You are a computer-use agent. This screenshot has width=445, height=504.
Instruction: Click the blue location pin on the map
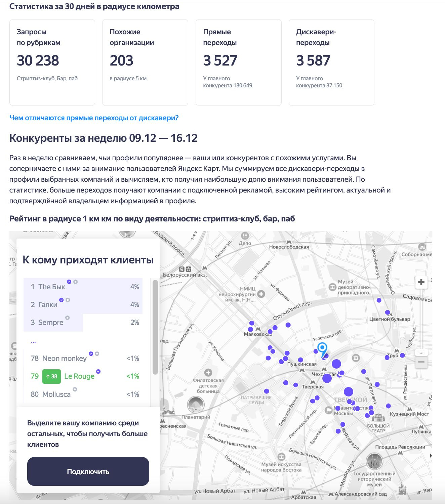(322, 349)
